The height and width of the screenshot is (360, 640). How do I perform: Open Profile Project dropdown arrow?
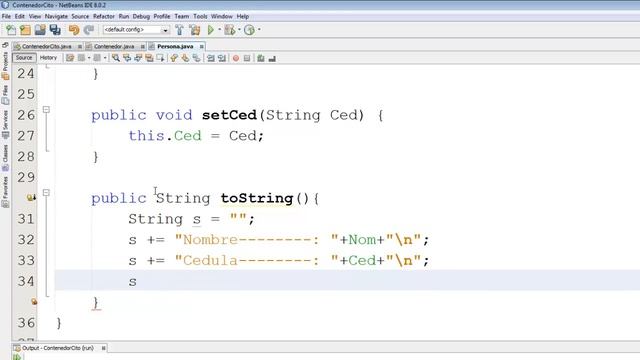pyautogui.click(x=259, y=30)
